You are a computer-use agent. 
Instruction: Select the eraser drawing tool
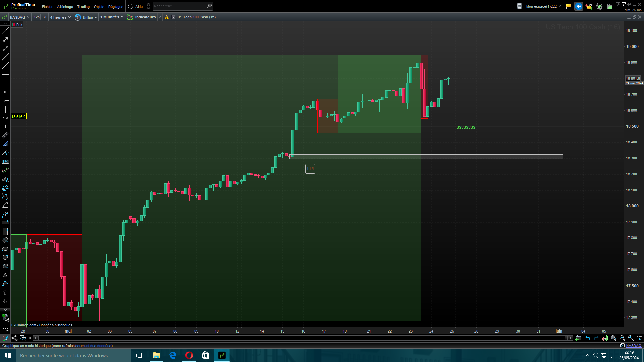point(5,205)
